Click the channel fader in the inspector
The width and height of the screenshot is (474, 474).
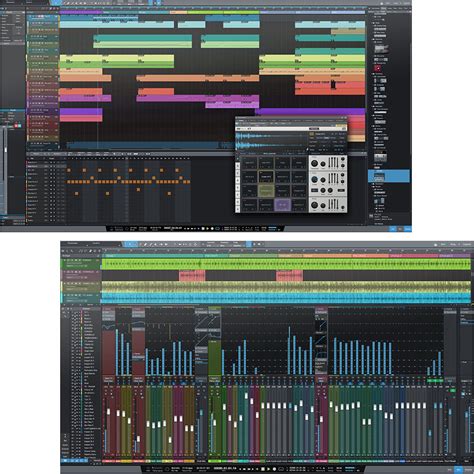click(x=5, y=150)
